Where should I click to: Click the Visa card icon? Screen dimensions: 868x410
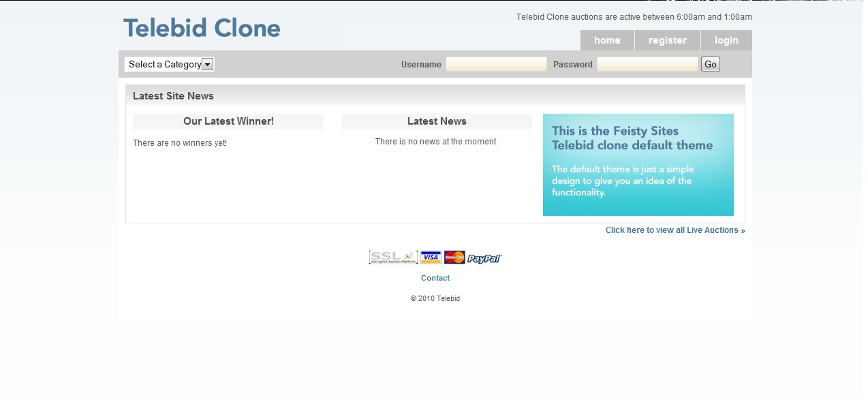[431, 257]
